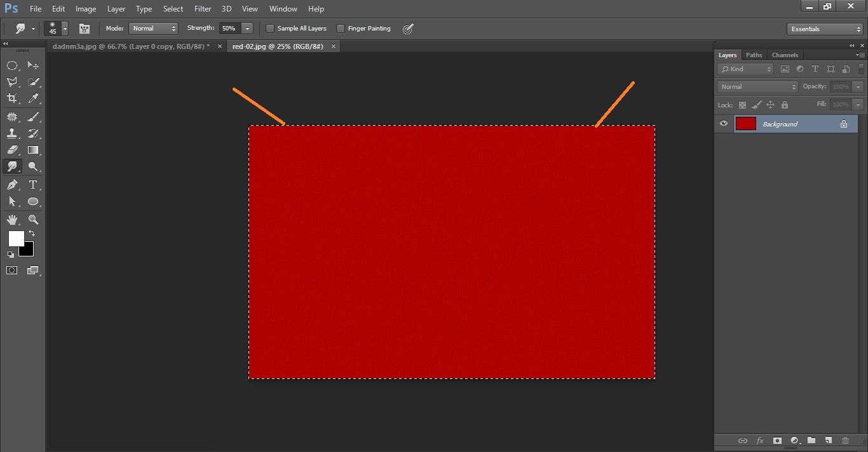Select the Crop tool
Viewport: 868px width, 452px height.
tap(12, 98)
